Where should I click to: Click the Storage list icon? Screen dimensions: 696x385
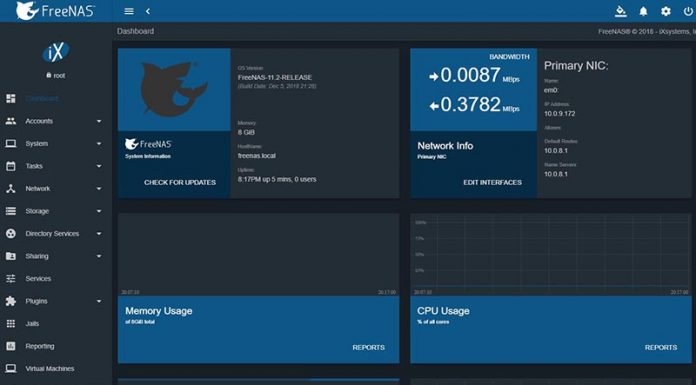[11, 211]
